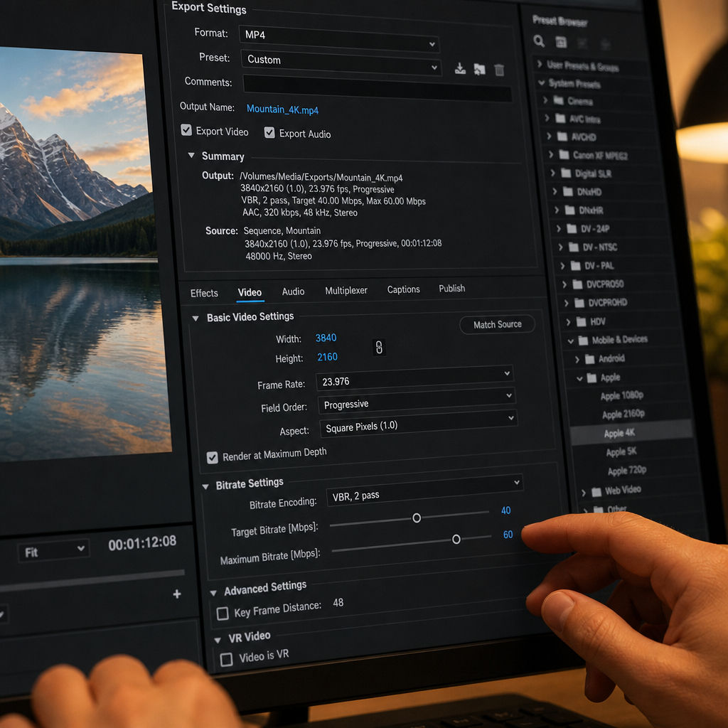Open the Format dropdown showing MP4
728x728 pixels.
tap(339, 37)
